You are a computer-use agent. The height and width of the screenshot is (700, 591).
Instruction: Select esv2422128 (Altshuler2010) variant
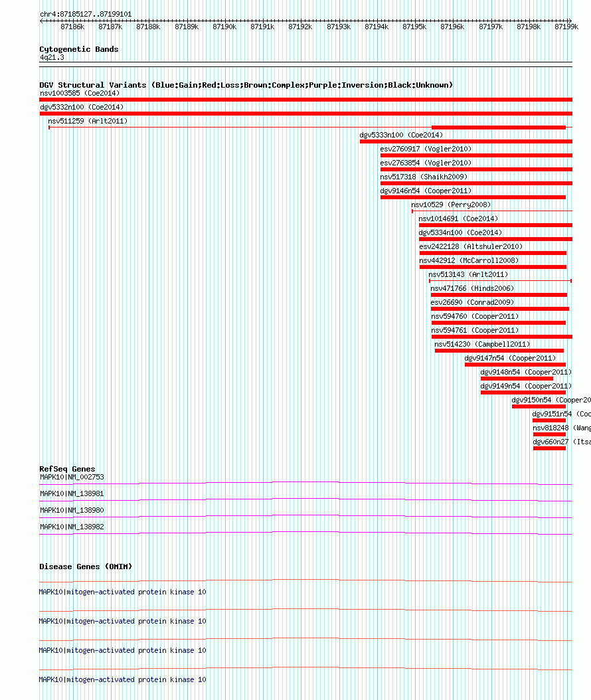click(x=471, y=246)
